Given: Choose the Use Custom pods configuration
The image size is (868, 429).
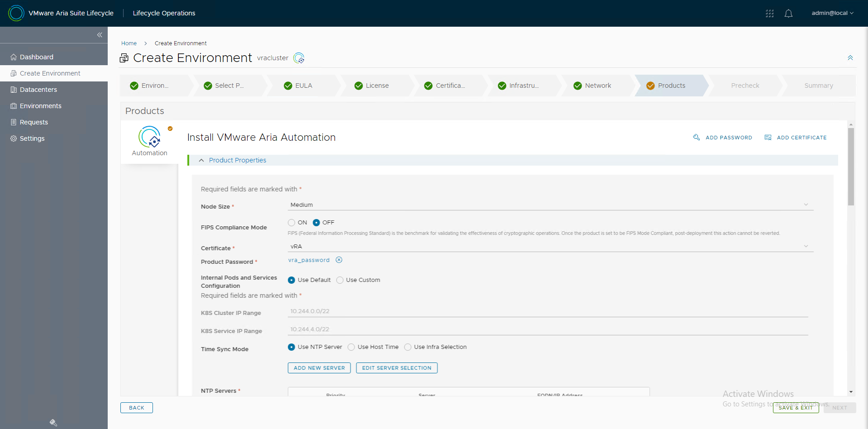Looking at the screenshot, I should [340, 280].
